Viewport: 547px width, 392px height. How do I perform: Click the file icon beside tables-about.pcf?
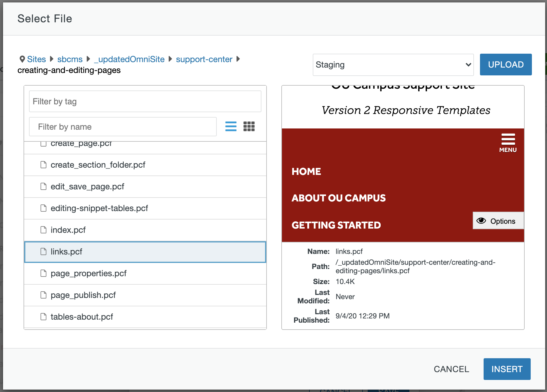point(43,317)
